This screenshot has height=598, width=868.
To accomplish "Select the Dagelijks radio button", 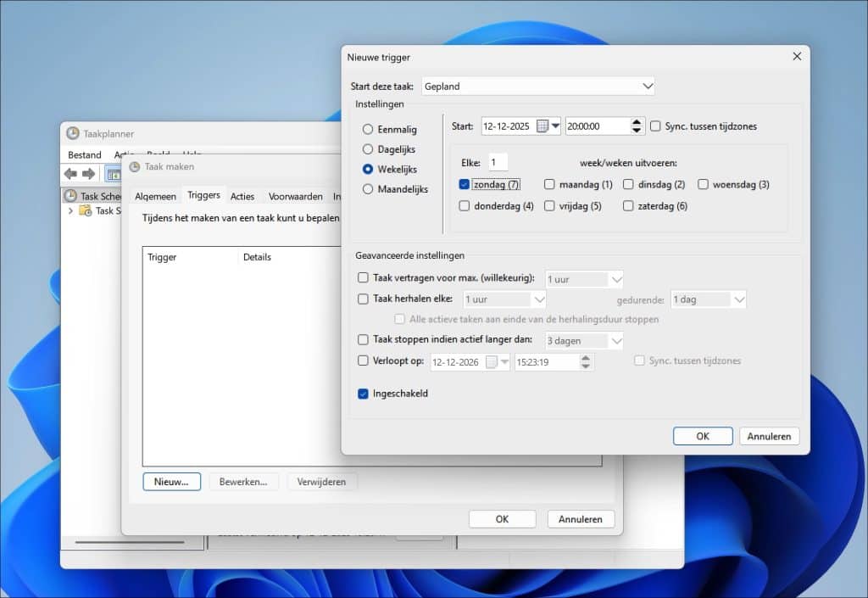I will (368, 149).
